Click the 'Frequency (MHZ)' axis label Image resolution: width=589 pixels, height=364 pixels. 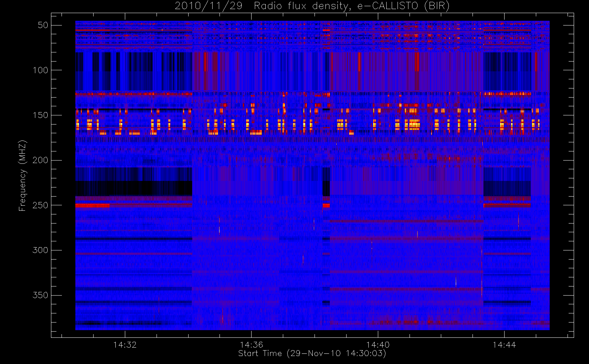(x=23, y=175)
